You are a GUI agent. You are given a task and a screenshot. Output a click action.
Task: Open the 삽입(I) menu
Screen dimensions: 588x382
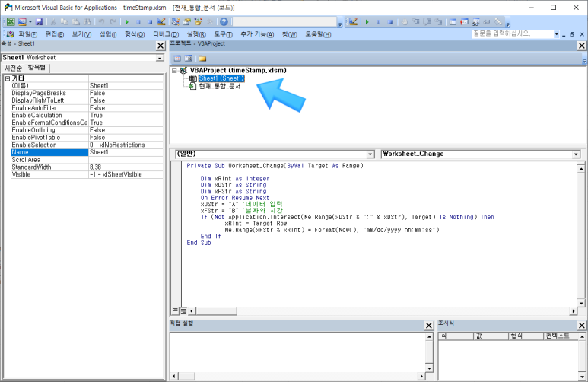(x=108, y=34)
